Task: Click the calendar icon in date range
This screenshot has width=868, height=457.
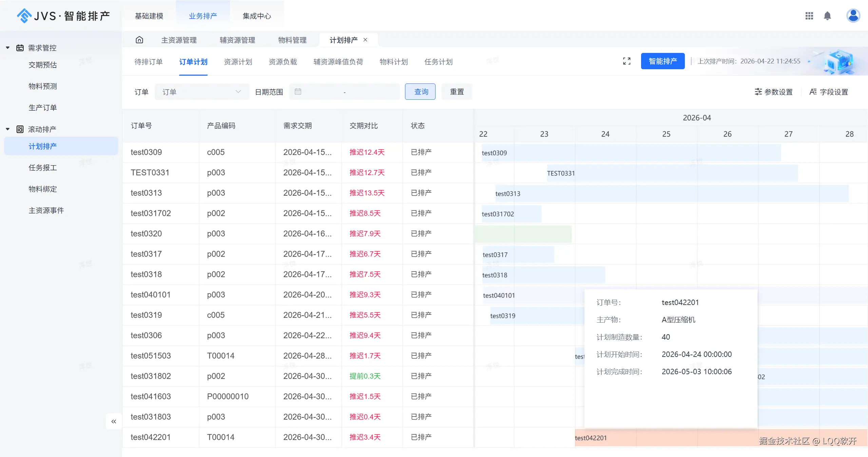Action: tap(298, 92)
